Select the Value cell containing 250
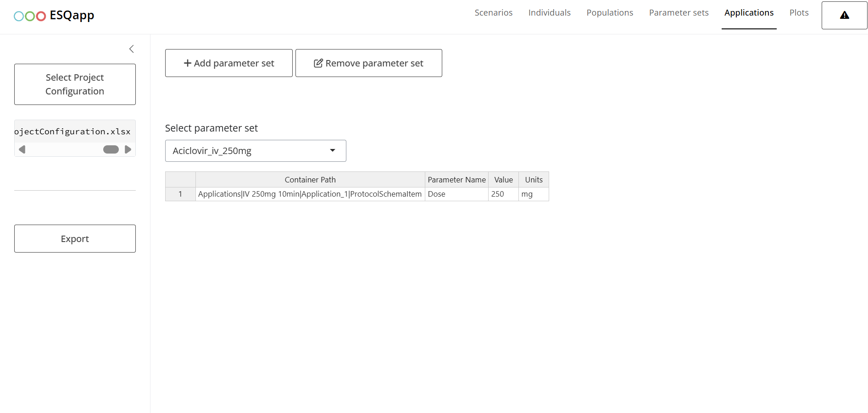The width and height of the screenshot is (868, 413). coord(503,194)
